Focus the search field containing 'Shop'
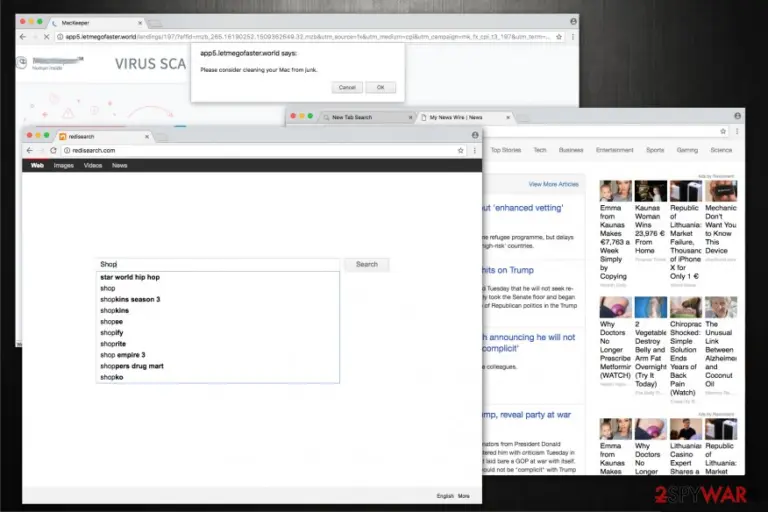768x512 pixels. tap(218, 265)
